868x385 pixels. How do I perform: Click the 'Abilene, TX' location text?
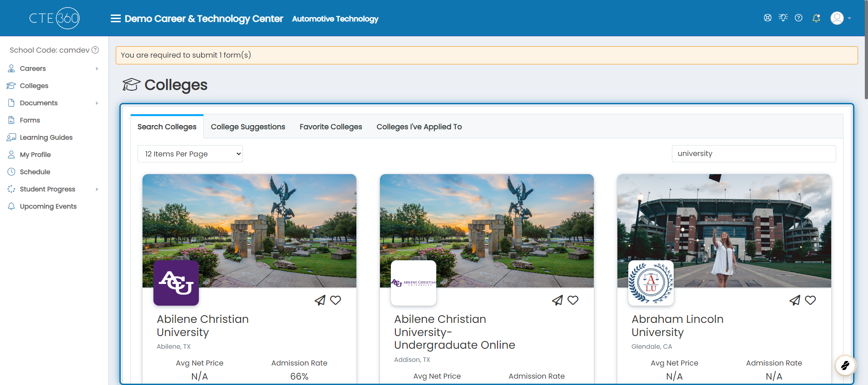pos(173,346)
